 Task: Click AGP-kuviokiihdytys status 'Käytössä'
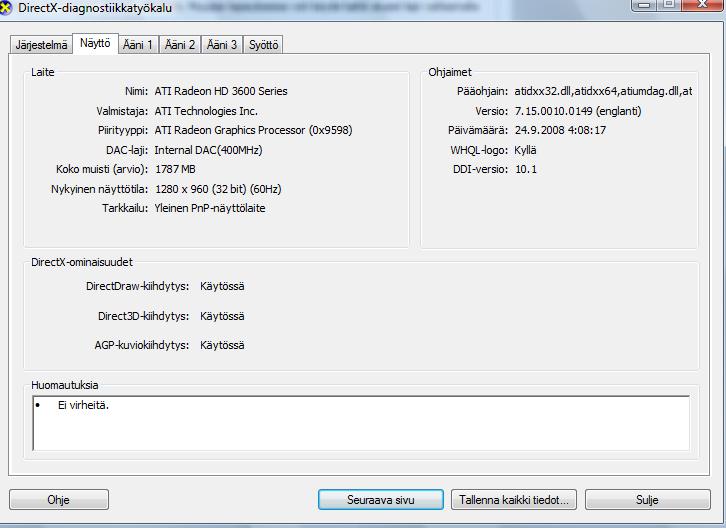(x=222, y=345)
